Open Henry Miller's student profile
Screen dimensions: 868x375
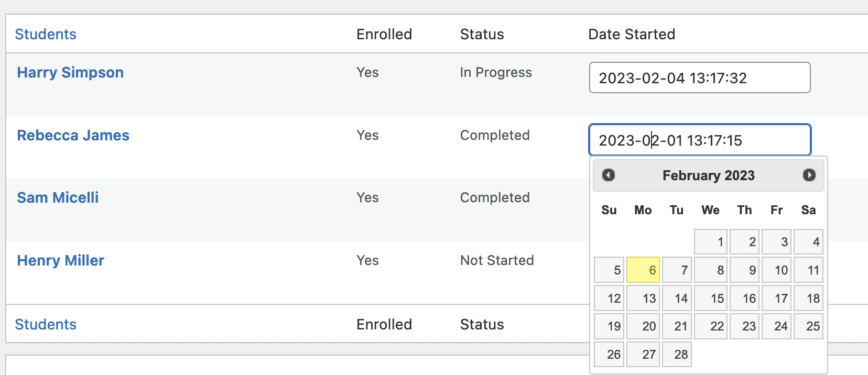(x=61, y=260)
